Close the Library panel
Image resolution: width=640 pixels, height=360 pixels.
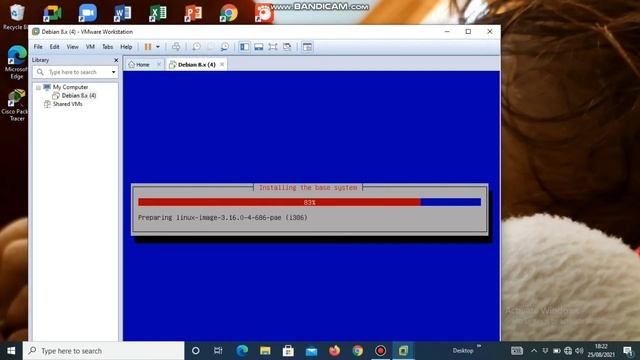(116, 60)
